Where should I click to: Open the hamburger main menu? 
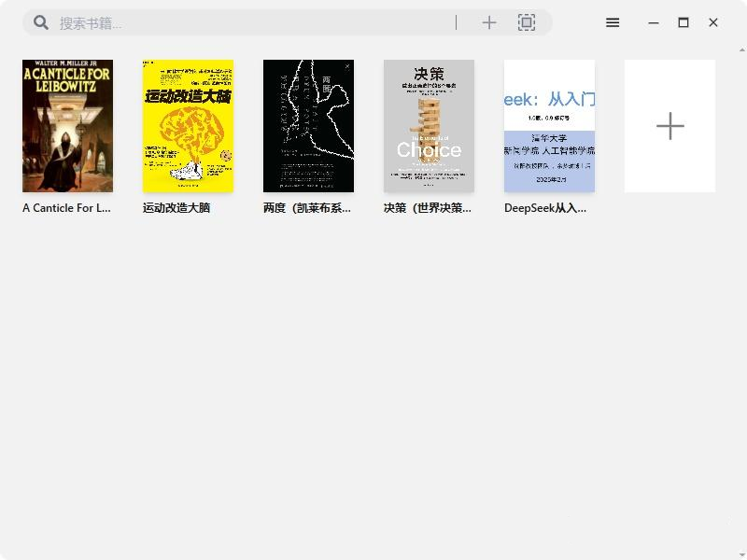613,22
